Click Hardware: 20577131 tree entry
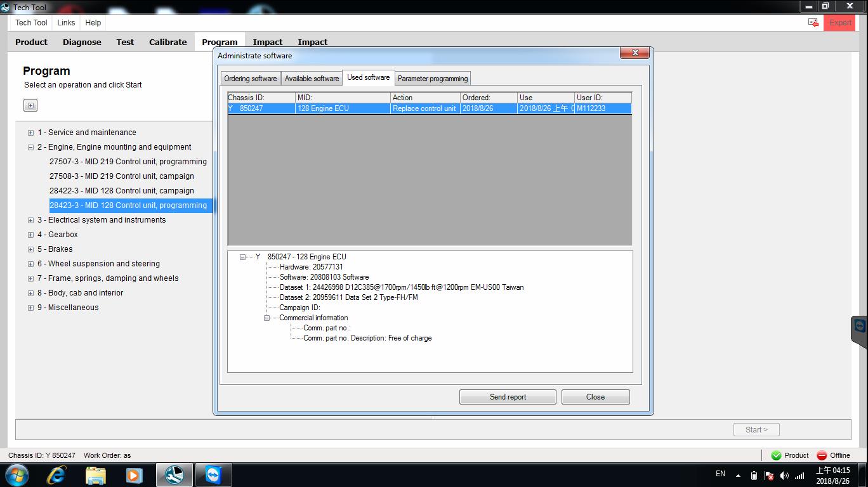This screenshot has width=868, height=487. tap(311, 267)
